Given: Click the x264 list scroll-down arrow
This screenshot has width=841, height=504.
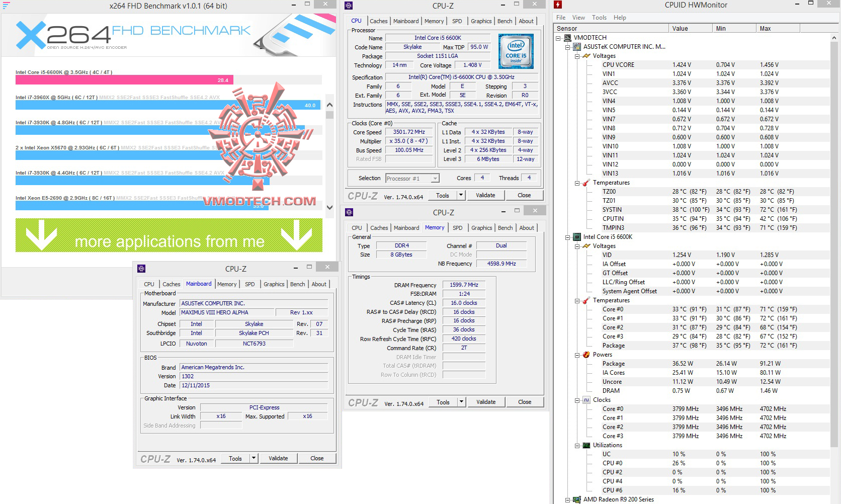Looking at the screenshot, I should pos(330,207).
